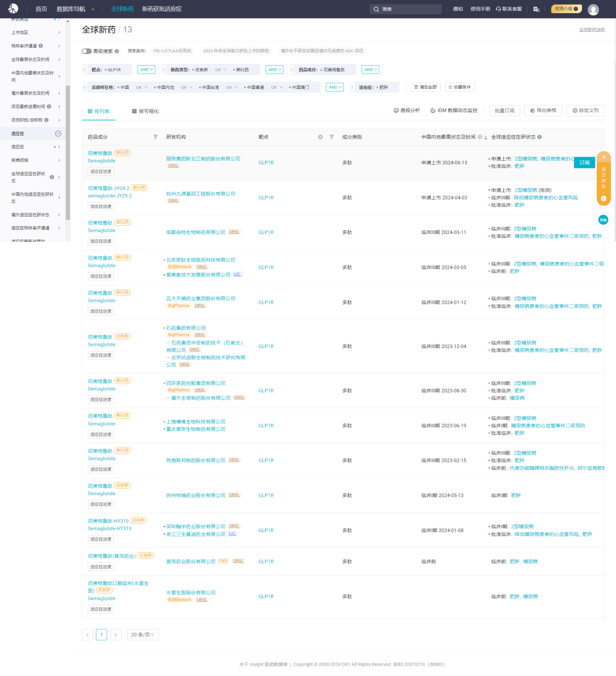This screenshot has width=616, height=676.
Task: Click the filter icon in 靶点 column header
Action: [332, 137]
